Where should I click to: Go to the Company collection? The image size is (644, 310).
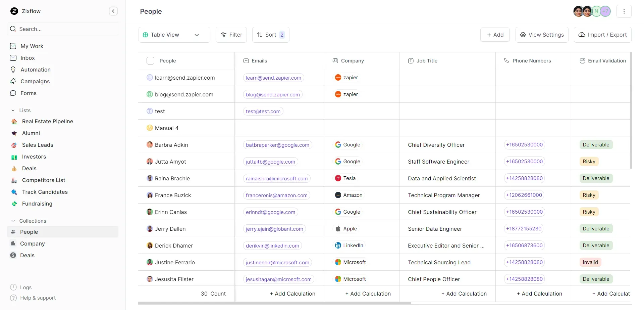[32, 243]
